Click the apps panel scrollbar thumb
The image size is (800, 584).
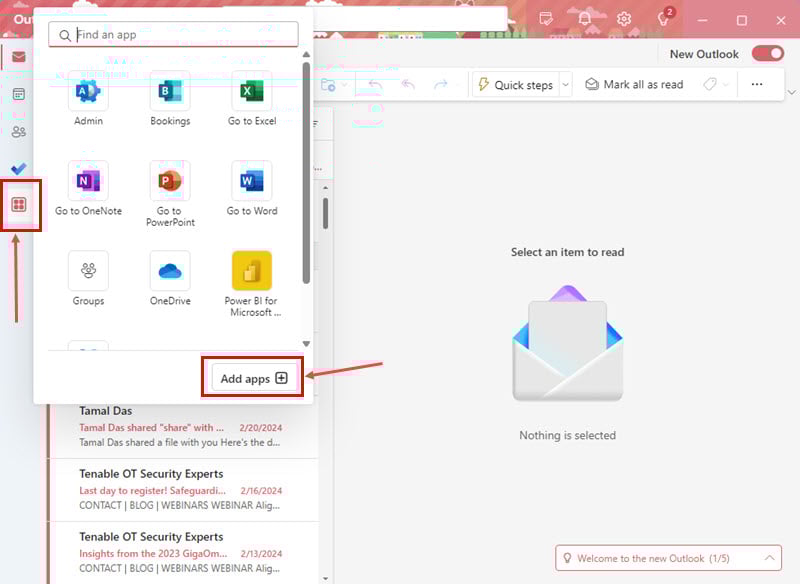click(x=306, y=172)
